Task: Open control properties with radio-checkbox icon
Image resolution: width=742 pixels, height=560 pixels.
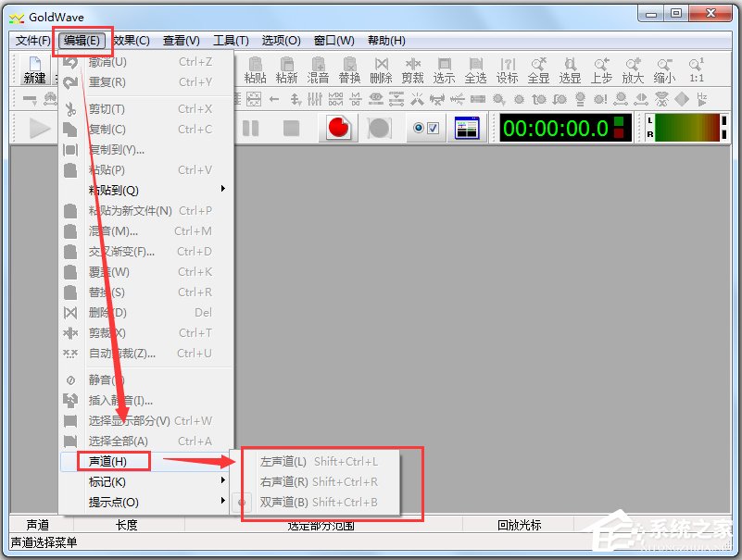Action: [x=425, y=128]
